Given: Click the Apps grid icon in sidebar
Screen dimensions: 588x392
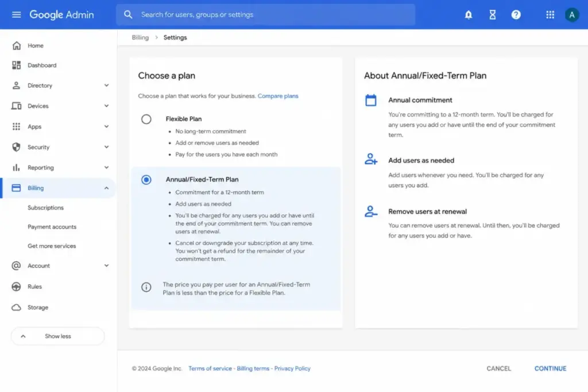Looking at the screenshot, I should pos(16,127).
